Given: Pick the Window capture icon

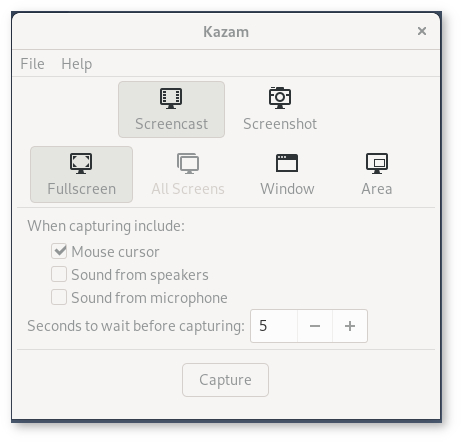Looking at the screenshot, I should coord(287,163).
